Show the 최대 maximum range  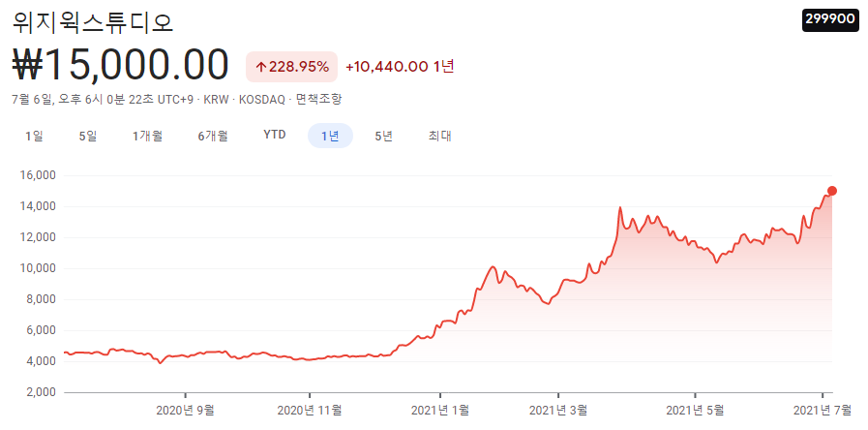[440, 136]
